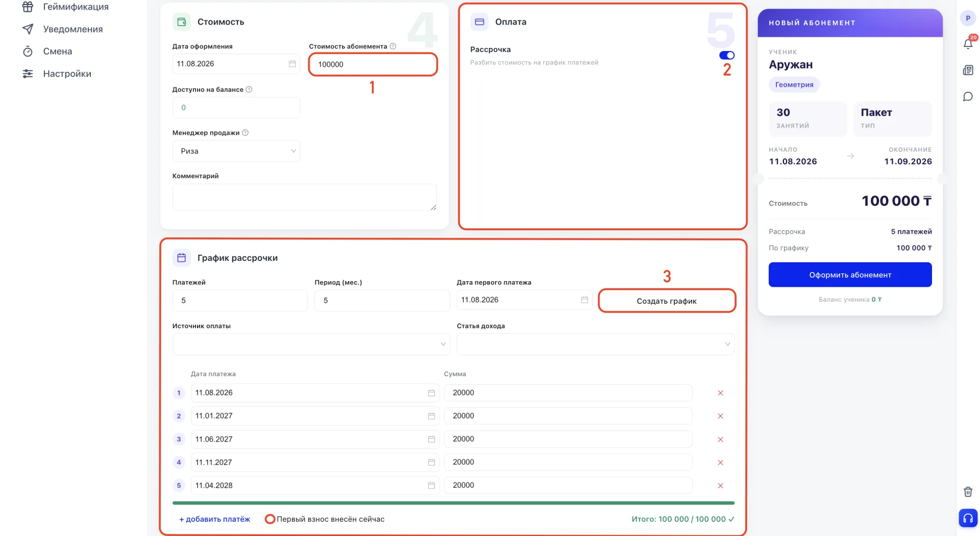This screenshot has width=980, height=536.
Task: Remove payment row 4 with red cross
Action: (720, 462)
